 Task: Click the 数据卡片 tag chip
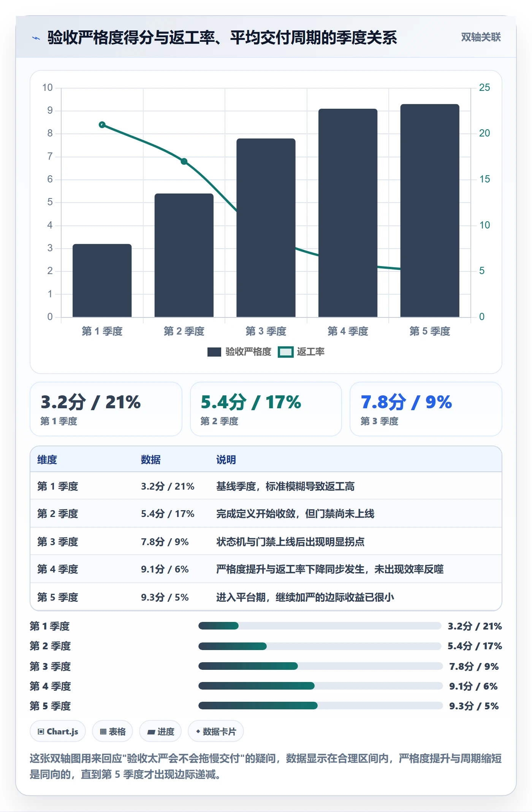216,731
